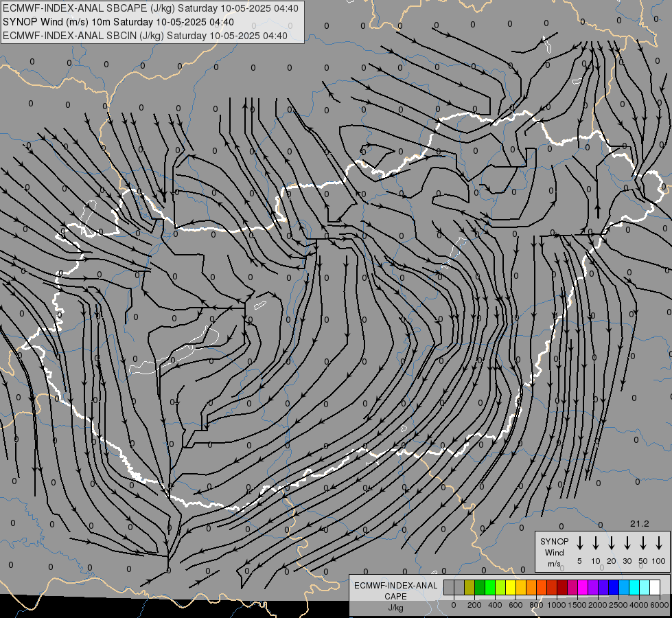The image size is (672, 618).
Task: Click the 5 label in wind legend
Action: (x=579, y=561)
